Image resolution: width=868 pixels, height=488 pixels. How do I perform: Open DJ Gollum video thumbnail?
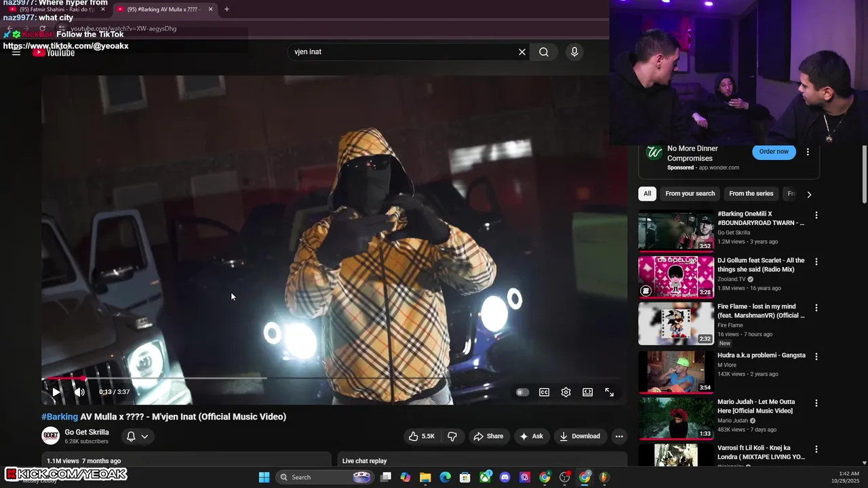675,277
